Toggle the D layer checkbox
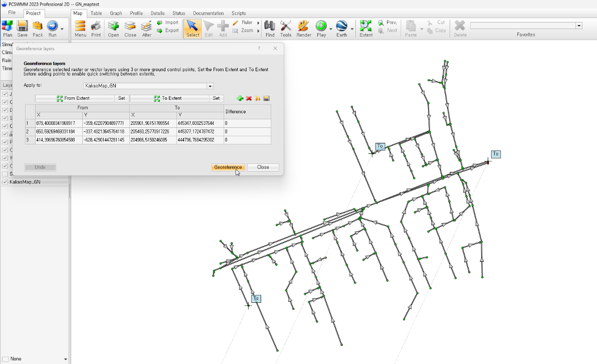Image resolution: width=597 pixels, height=364 pixels. (x=5, y=110)
